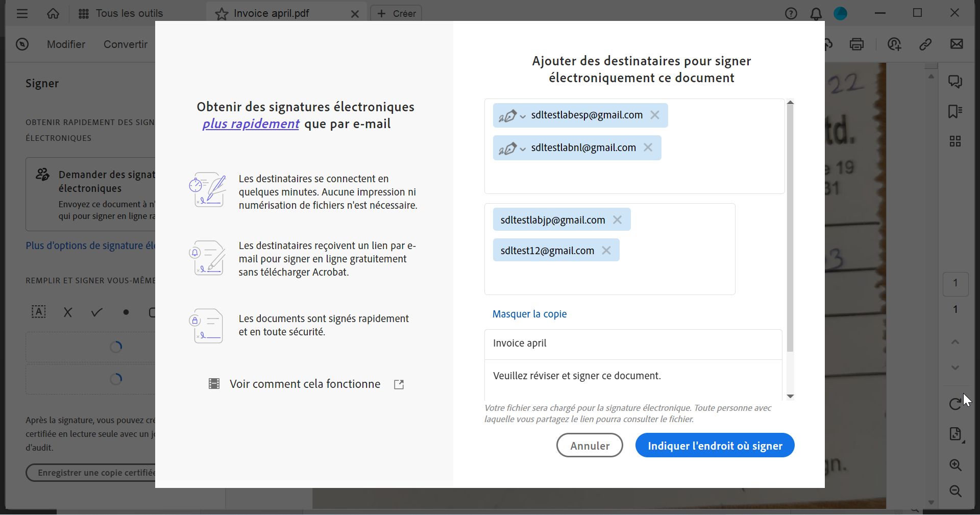Screen dimensions: 980x515
Task: Copy a sharing link for the document
Action: 925,44
